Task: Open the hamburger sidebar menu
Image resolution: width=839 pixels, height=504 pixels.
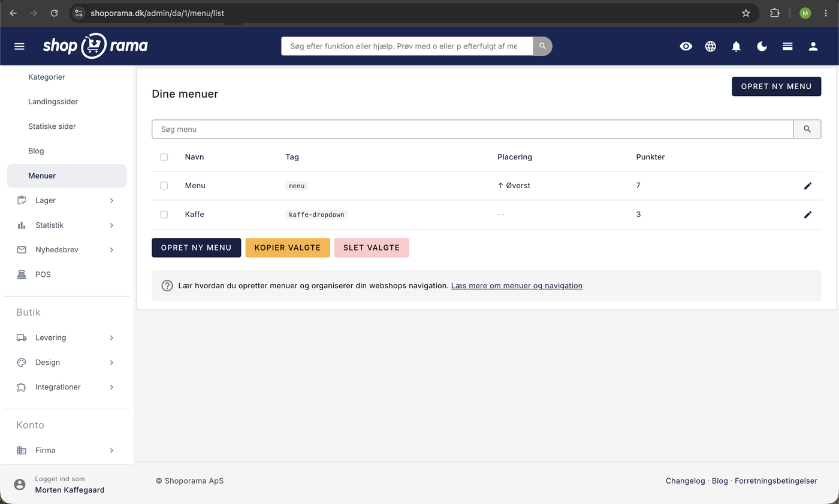Action: [19, 46]
